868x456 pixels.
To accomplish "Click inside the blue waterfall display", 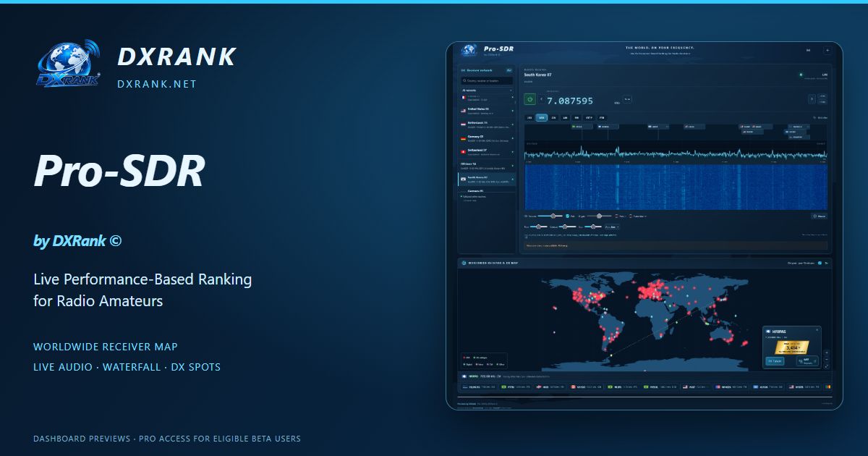I will [x=676, y=187].
